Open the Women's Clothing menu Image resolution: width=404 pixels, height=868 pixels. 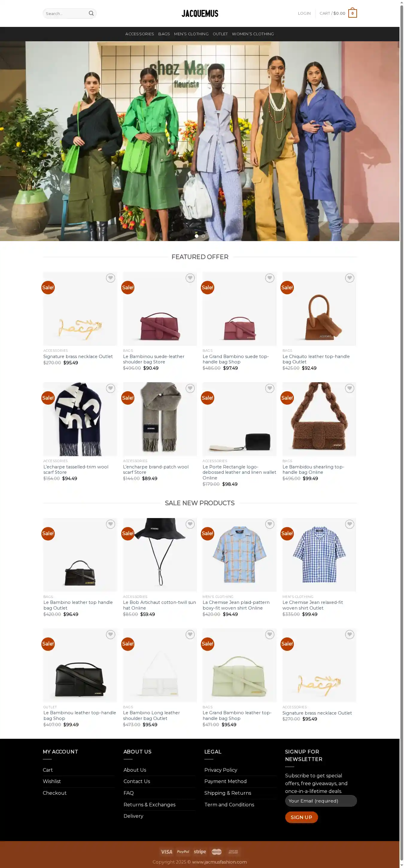[253, 34]
